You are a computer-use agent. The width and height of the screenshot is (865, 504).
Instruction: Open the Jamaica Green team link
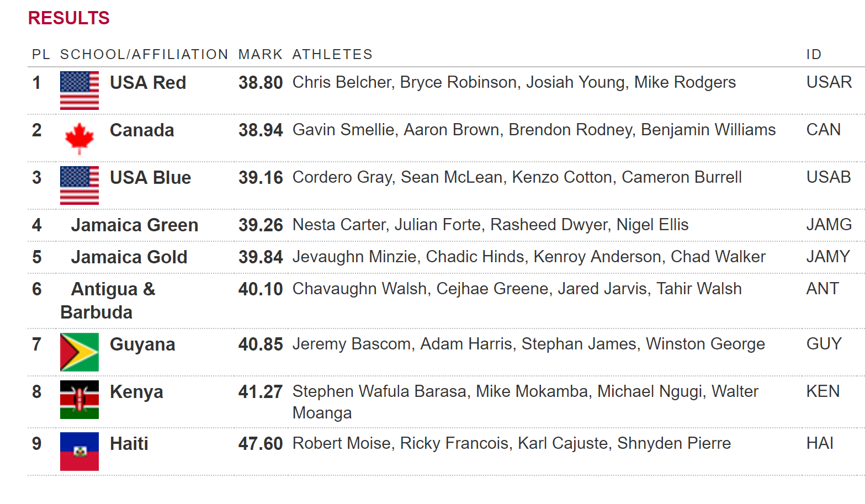tap(135, 225)
